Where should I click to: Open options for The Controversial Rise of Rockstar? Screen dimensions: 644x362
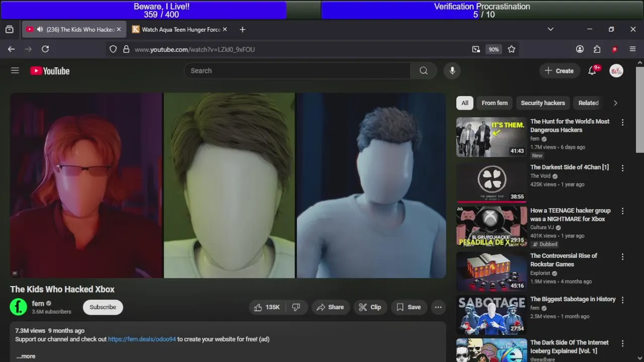pyautogui.click(x=622, y=256)
